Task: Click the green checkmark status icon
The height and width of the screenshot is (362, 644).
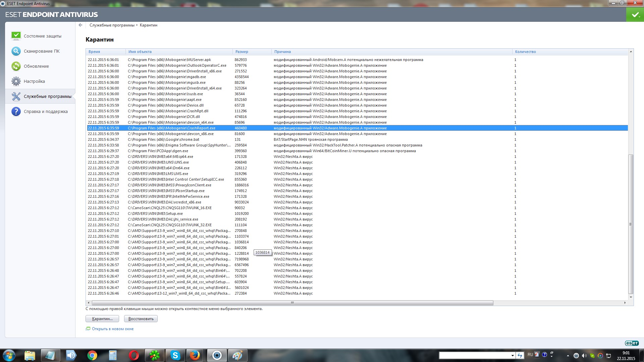Action: pos(635,15)
